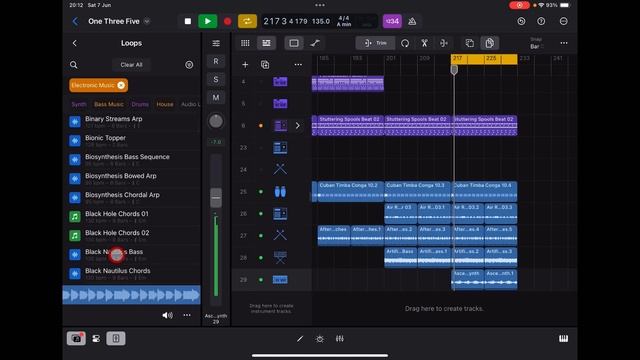Click the highlighted paste clipboard icon
The width and height of the screenshot is (640, 360).
tap(489, 43)
